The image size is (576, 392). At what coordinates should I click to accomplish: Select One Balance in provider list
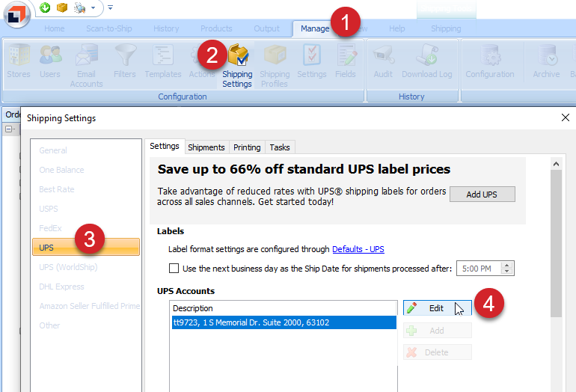(85, 170)
